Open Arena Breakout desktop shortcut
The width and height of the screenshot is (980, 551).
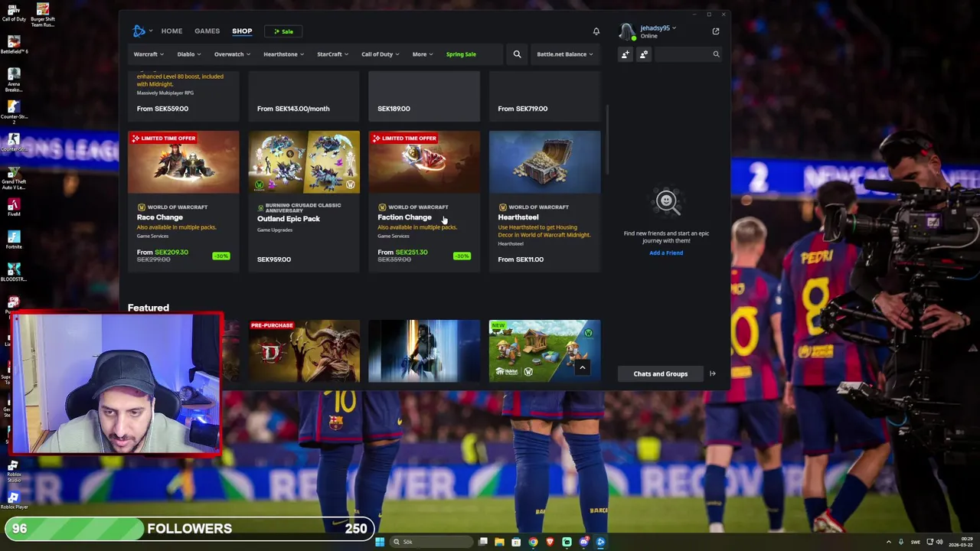click(x=14, y=79)
